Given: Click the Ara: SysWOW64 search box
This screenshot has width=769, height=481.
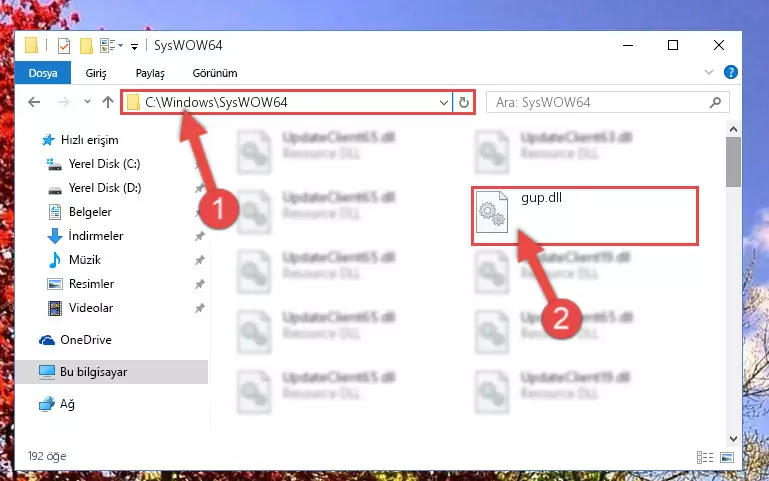Looking at the screenshot, I should tap(607, 102).
